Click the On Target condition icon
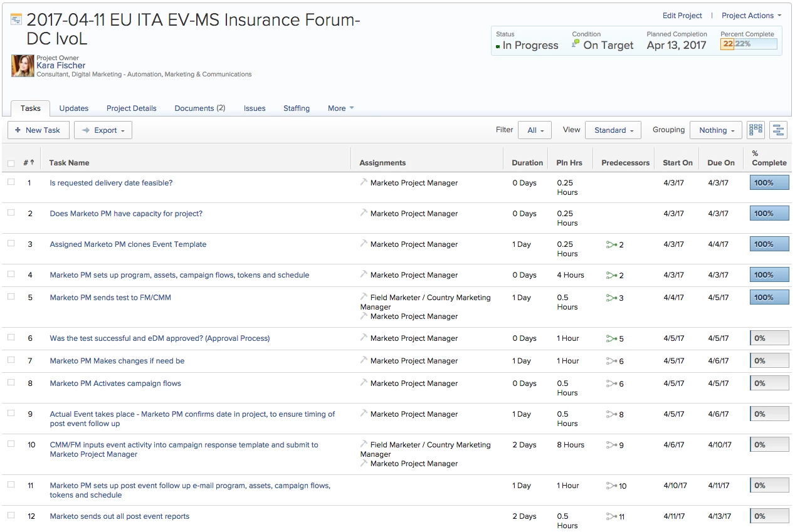 coord(576,44)
